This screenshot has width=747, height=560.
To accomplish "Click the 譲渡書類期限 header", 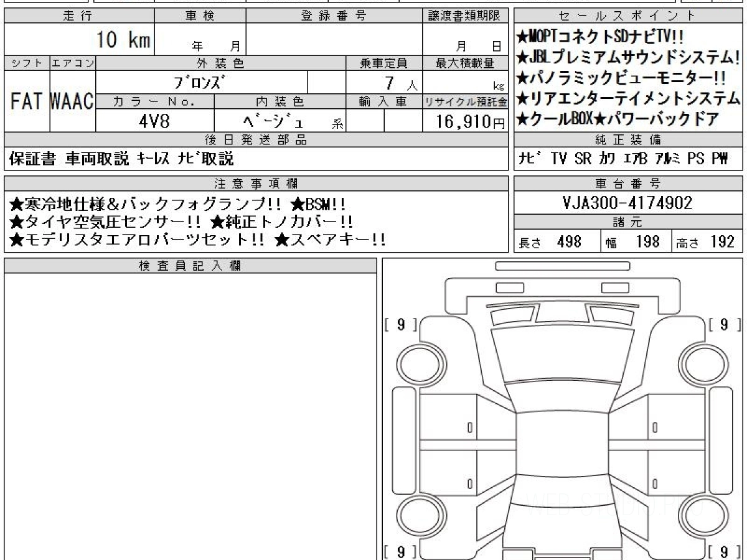I will [x=466, y=16].
